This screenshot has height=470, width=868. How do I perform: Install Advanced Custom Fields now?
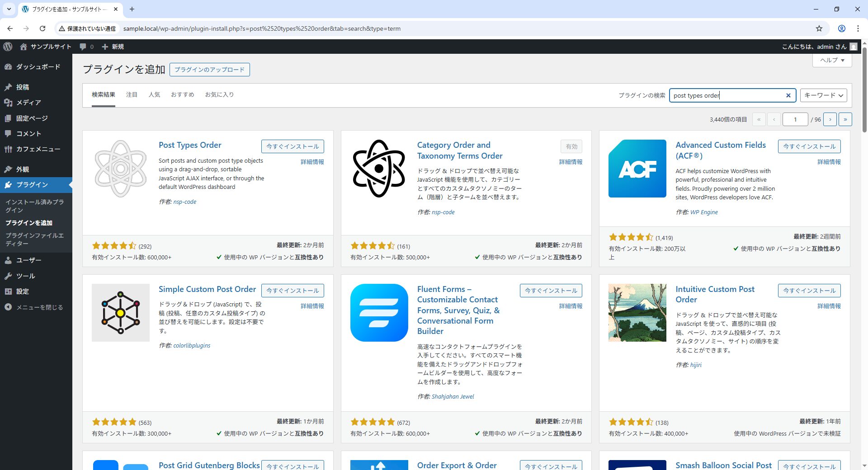(809, 146)
